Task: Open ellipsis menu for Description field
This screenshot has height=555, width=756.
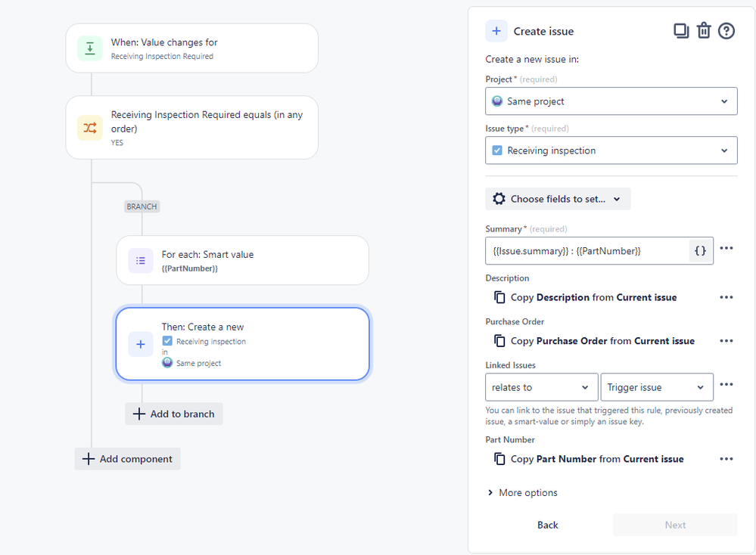Action: 726,297
